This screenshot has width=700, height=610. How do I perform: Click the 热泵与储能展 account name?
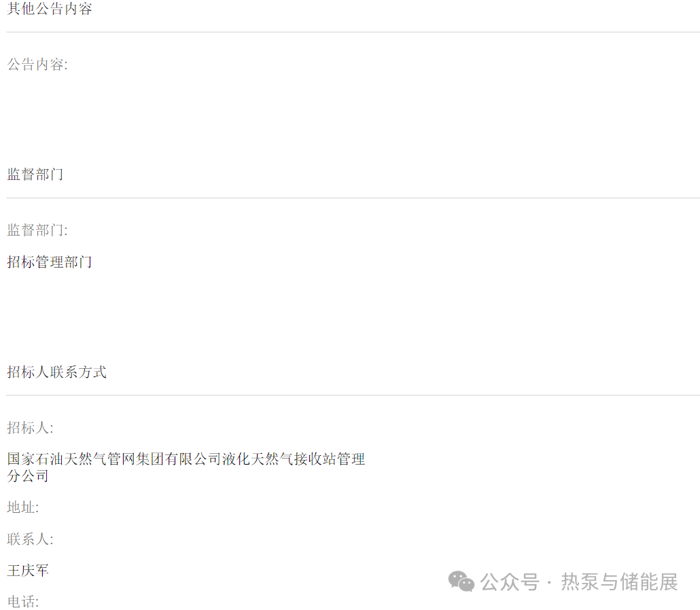point(620,582)
